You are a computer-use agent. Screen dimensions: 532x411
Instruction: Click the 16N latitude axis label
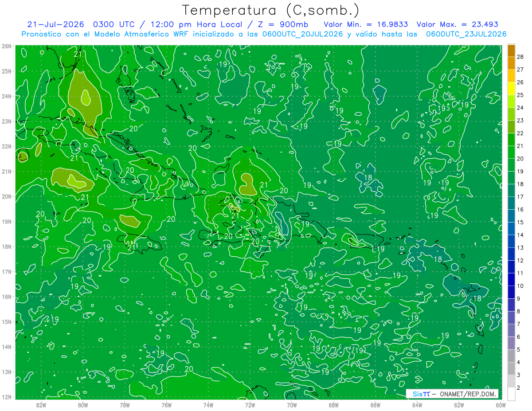[6, 297]
